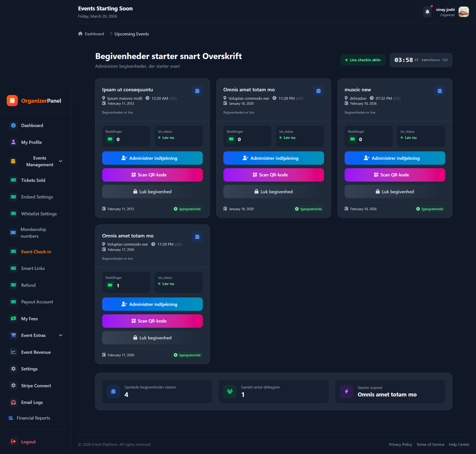Click the Payout Account icon

coord(13,302)
